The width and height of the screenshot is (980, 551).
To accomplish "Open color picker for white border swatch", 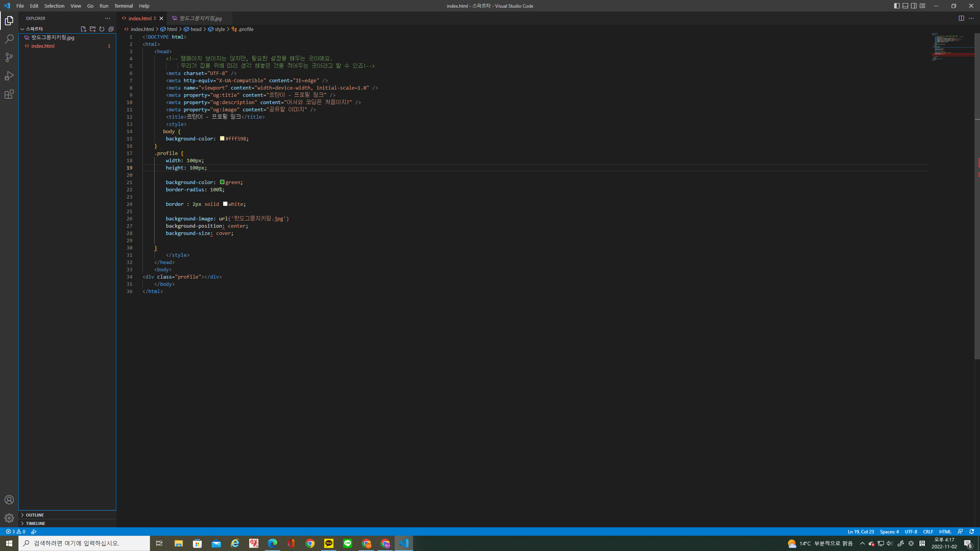I will tap(225, 204).
